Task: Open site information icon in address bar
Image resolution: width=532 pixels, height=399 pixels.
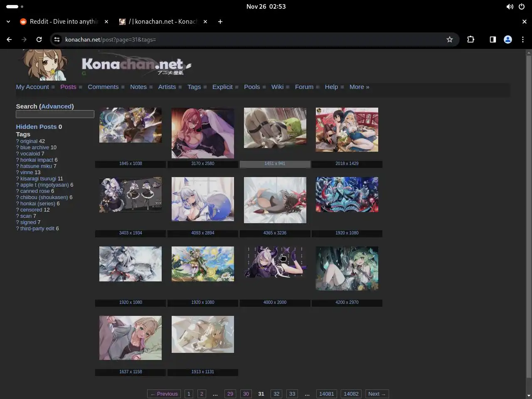Action: [57, 39]
